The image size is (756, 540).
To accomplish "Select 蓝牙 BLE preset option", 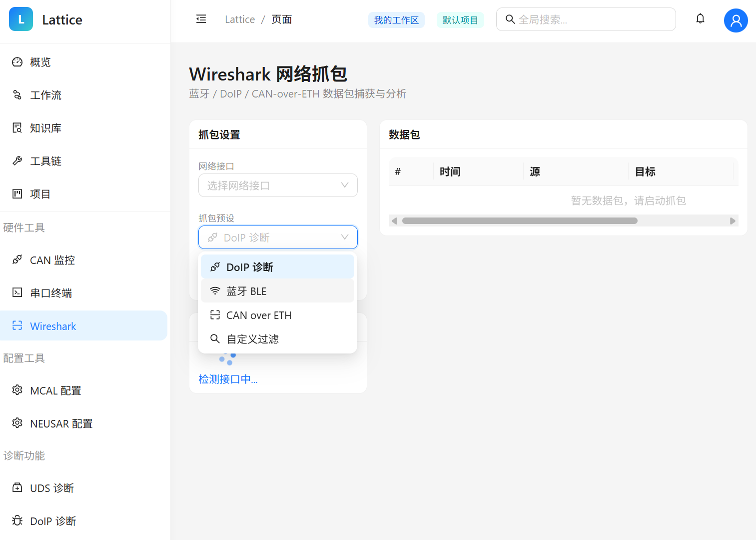I will (x=277, y=290).
